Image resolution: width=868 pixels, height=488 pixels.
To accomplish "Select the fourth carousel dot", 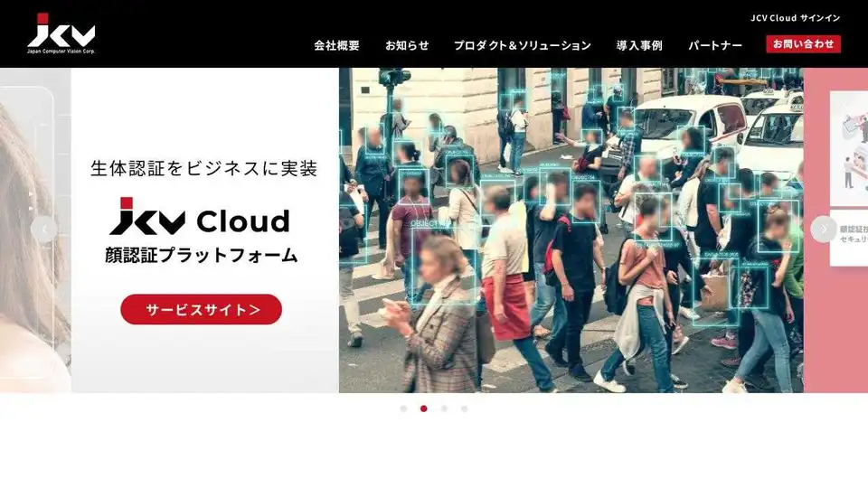I will (x=465, y=408).
